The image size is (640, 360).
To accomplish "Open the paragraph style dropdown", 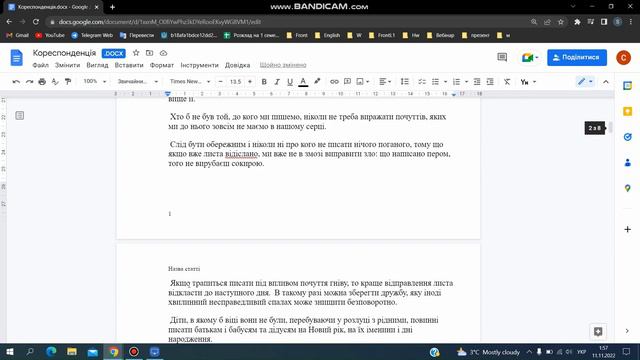I will point(137,82).
